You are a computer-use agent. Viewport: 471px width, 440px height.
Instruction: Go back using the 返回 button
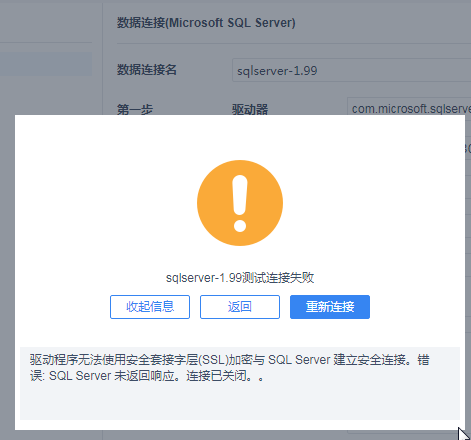[x=240, y=307]
